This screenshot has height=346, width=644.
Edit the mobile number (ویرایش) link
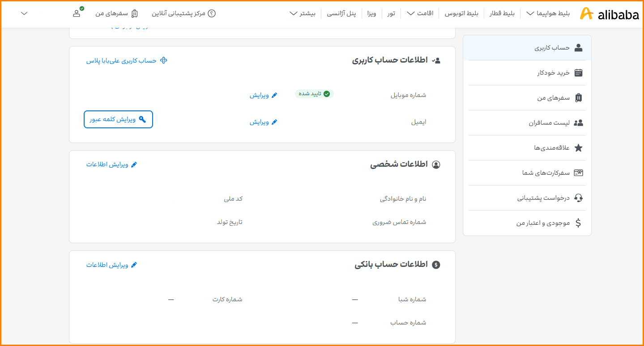263,95
